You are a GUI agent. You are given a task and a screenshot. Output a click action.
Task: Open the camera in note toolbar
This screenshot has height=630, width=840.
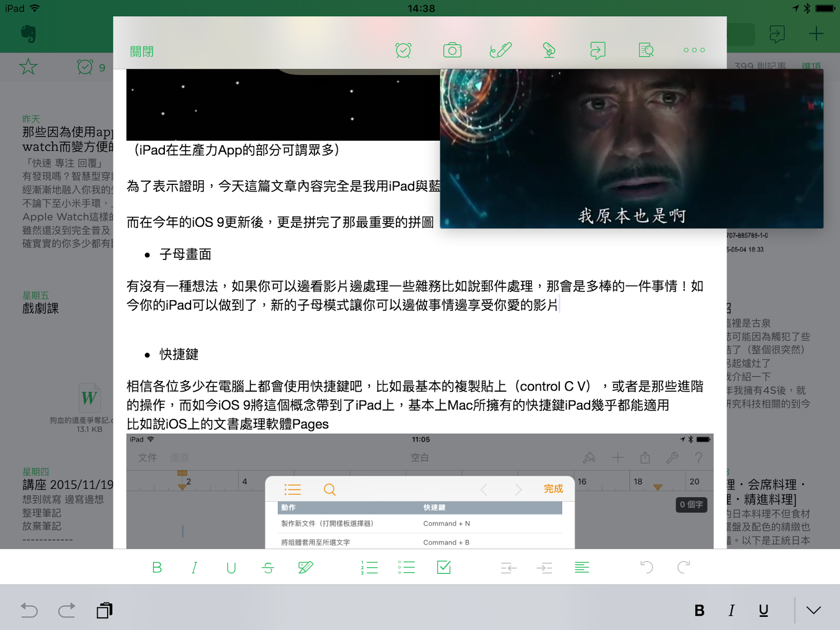click(x=452, y=50)
